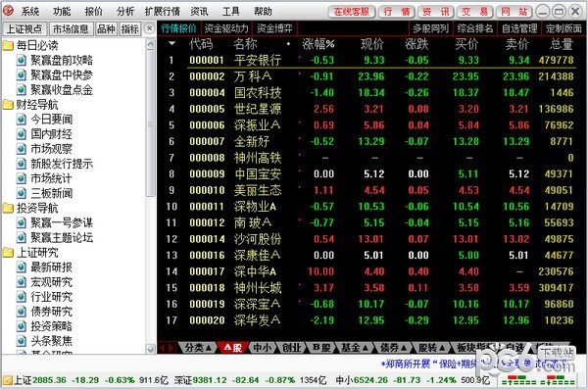588x389 pixels.
Task: Click the document icon beside 聚赢盘前攻略
Action: 22,61
